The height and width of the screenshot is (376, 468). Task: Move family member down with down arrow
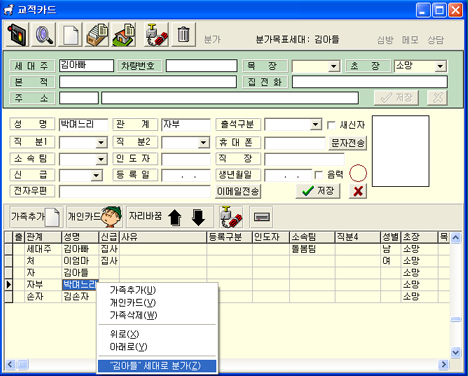point(198,217)
